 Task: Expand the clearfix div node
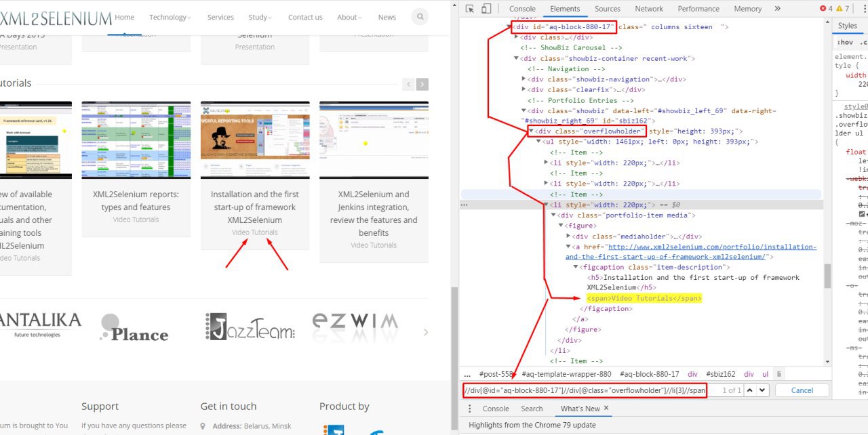click(x=524, y=89)
